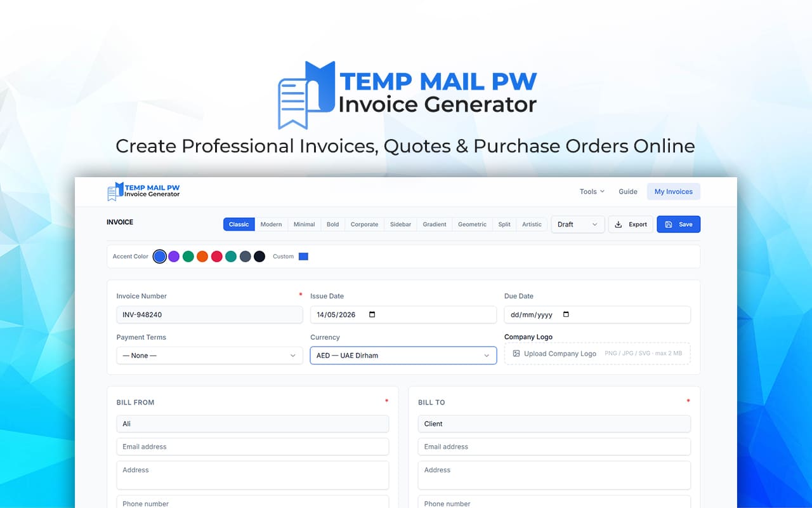Viewport: 812px width, 508px height.
Task: Select the Corporate template tab
Action: coord(365,224)
